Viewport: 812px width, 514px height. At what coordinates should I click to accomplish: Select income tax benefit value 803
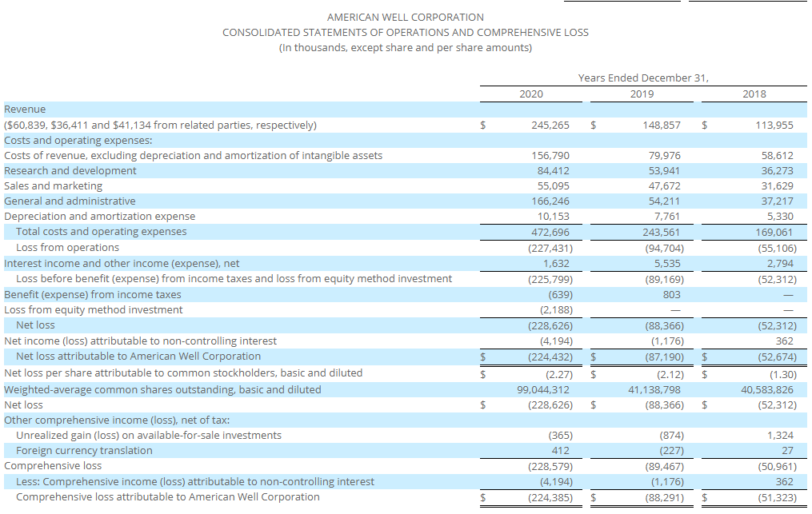672,294
